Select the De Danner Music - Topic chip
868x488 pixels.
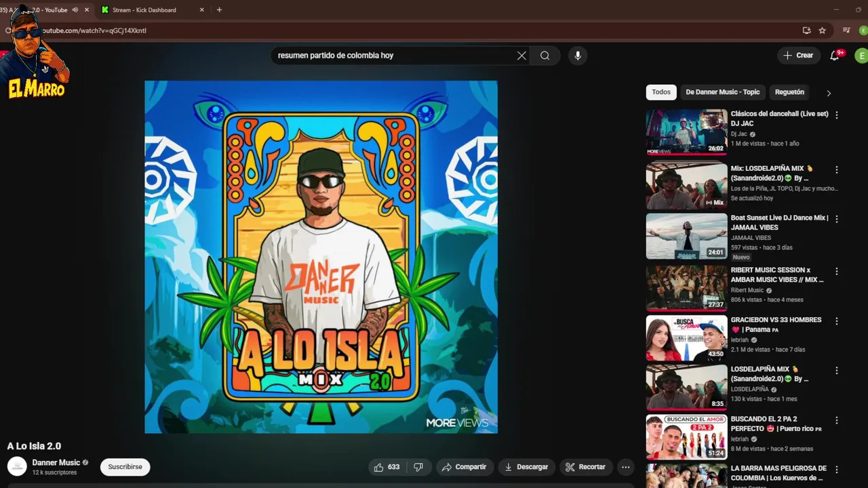723,92
